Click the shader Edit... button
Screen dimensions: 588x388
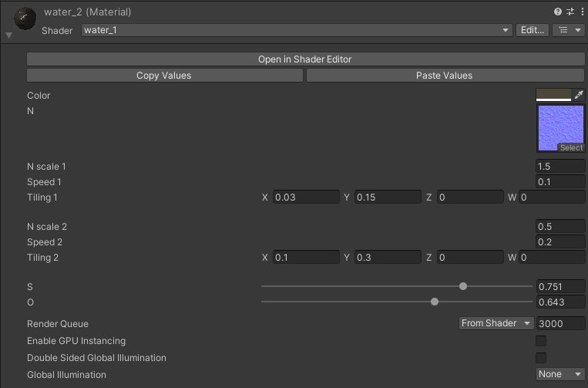[533, 30]
